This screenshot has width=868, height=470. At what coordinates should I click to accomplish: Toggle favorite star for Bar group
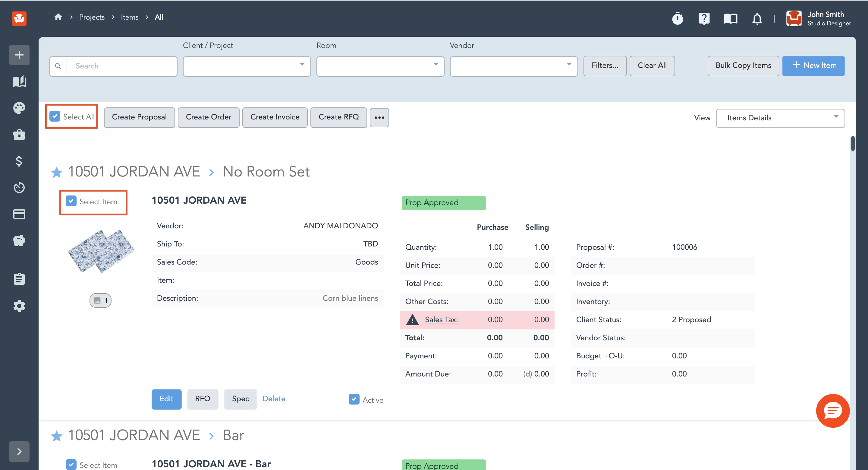tap(57, 436)
